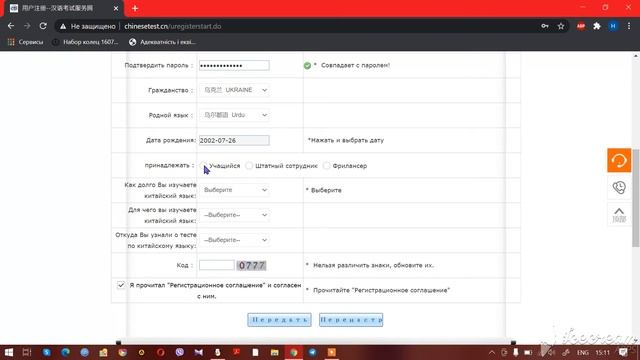Open Task View in the taskbar
This screenshot has width=640, height=360.
[27, 352]
